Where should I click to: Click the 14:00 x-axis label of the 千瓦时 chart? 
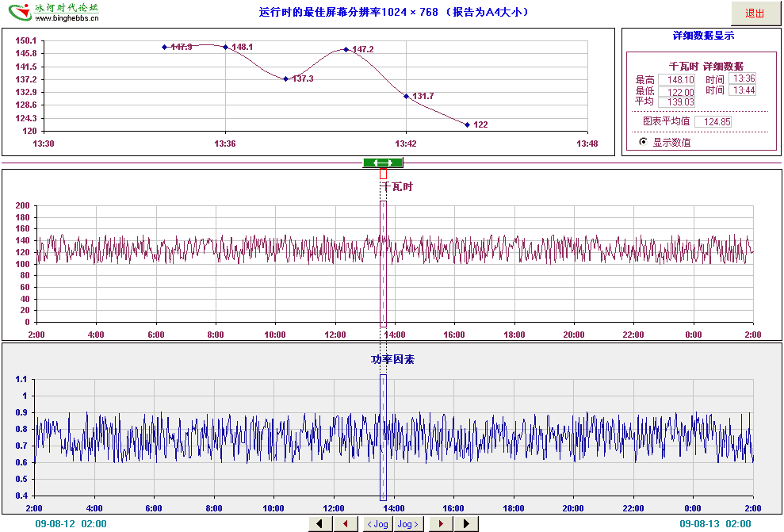[x=395, y=335]
